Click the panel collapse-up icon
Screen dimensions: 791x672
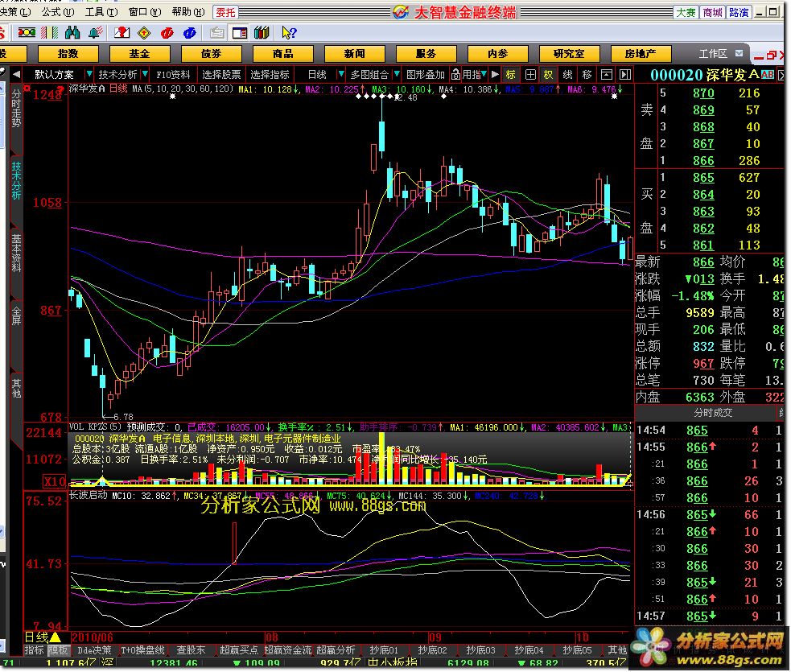607,75
